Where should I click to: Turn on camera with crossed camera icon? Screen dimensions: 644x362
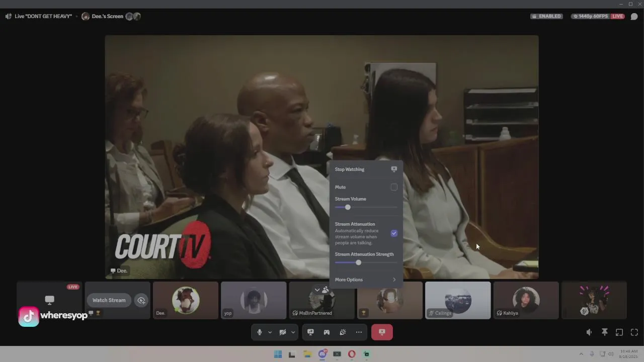pyautogui.click(x=283, y=332)
